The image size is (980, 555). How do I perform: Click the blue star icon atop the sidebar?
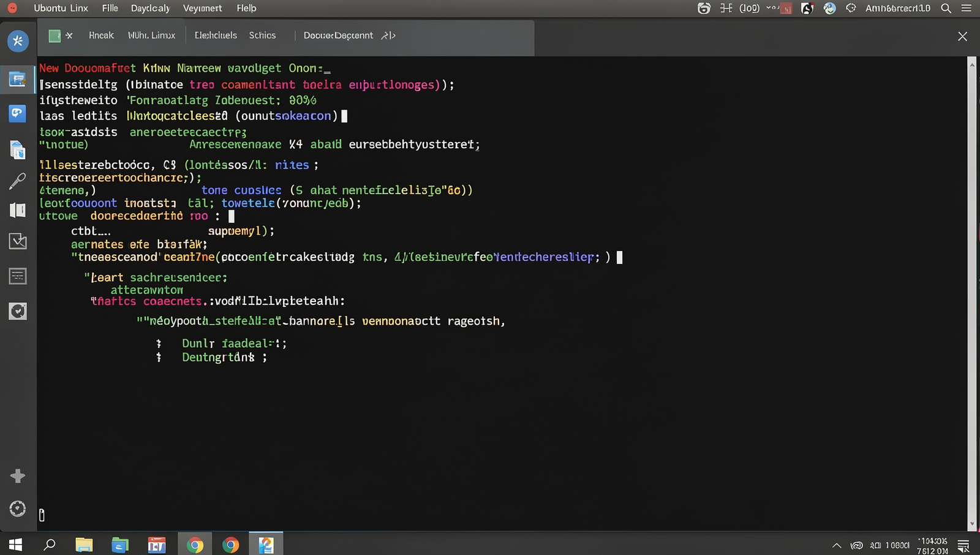[18, 41]
